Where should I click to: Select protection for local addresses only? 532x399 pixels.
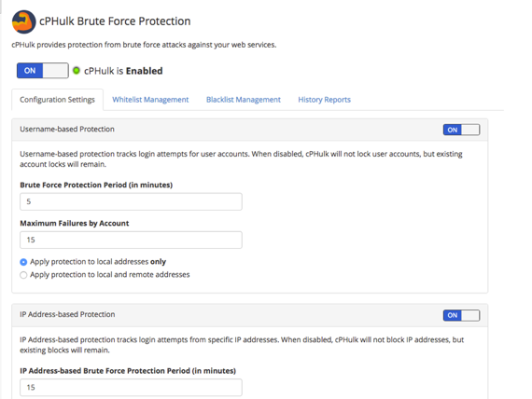point(23,262)
